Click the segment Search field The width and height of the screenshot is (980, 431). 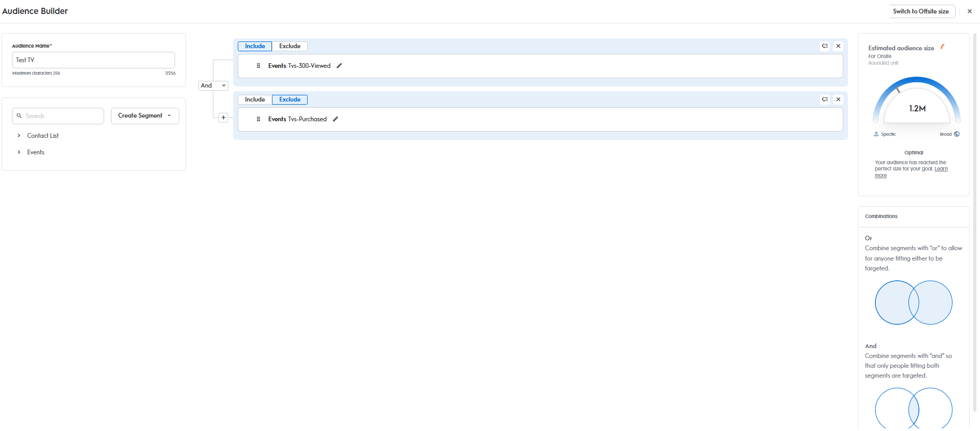58,116
